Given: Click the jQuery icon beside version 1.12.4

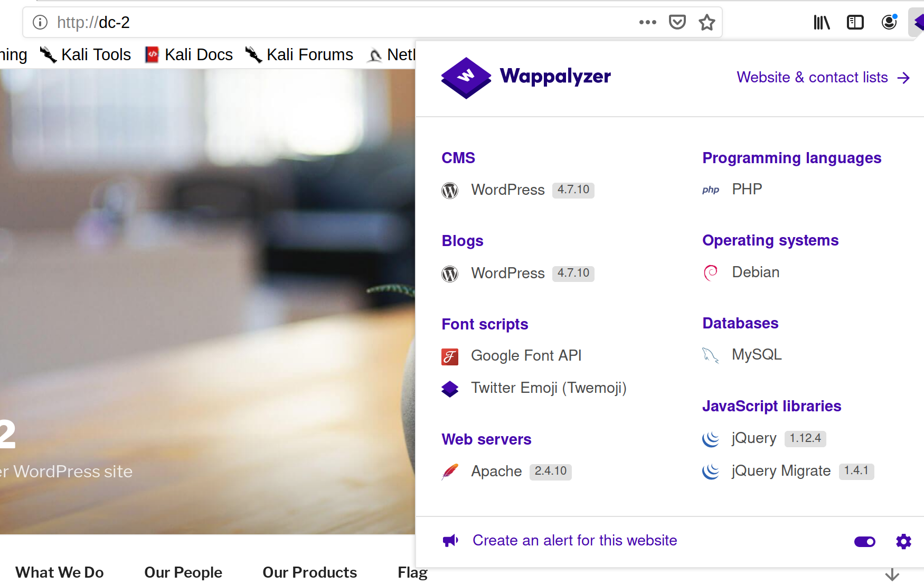Looking at the screenshot, I should 711,439.
